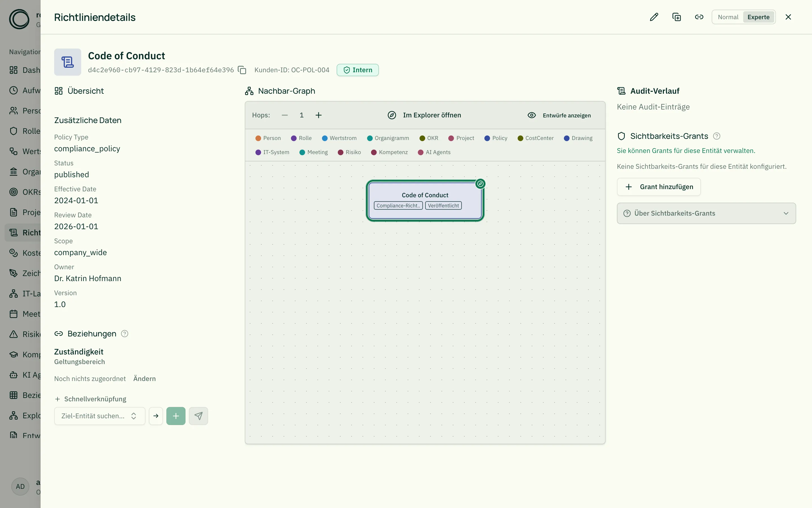This screenshot has height=508, width=812.
Task: Click the Intern visibility badge
Action: [x=358, y=70]
